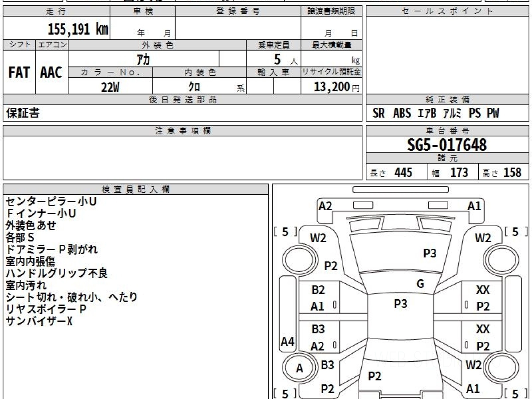Select the 155,191 km mileage value
This screenshot has width=532, height=399.
tap(78, 30)
